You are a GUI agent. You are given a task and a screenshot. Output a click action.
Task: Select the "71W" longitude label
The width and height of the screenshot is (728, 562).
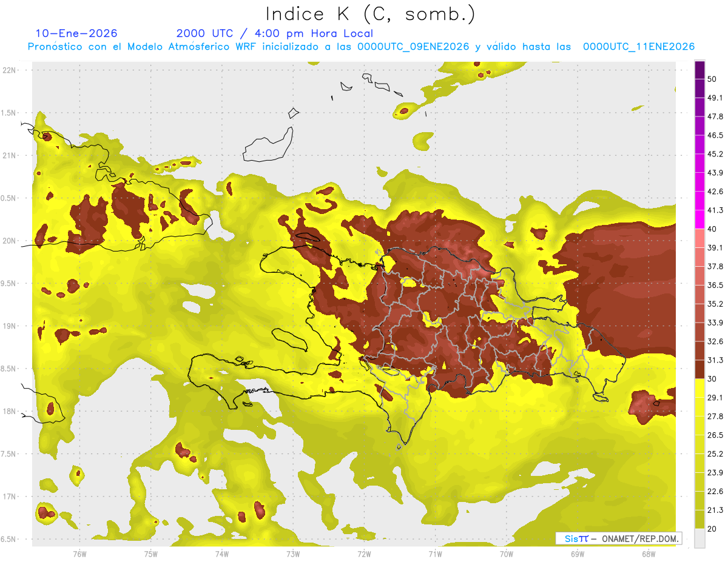point(435,554)
